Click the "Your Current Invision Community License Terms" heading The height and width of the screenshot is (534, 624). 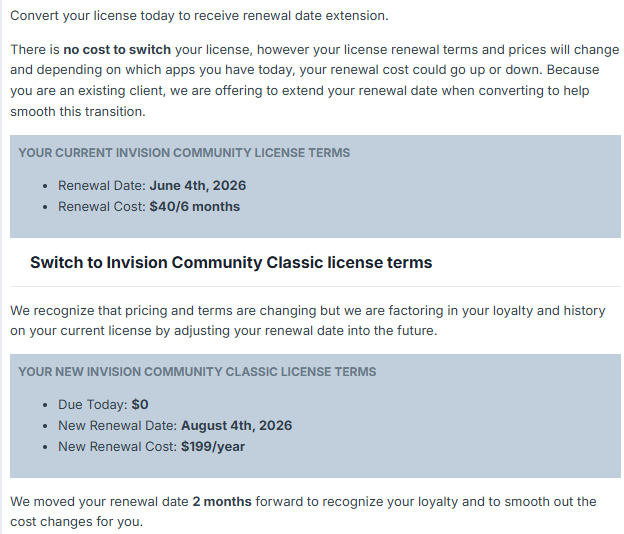(184, 153)
